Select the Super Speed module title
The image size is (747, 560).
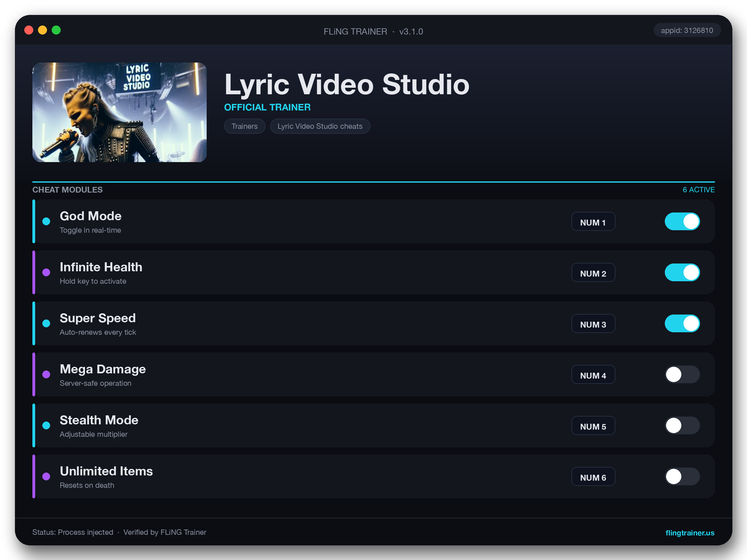pyautogui.click(x=98, y=318)
